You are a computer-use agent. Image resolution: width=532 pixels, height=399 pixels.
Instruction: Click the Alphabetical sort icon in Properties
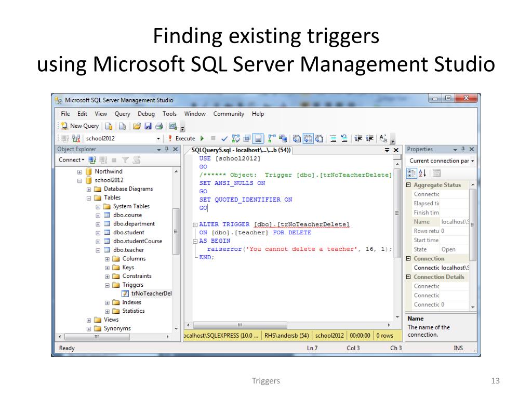pyautogui.click(x=422, y=174)
